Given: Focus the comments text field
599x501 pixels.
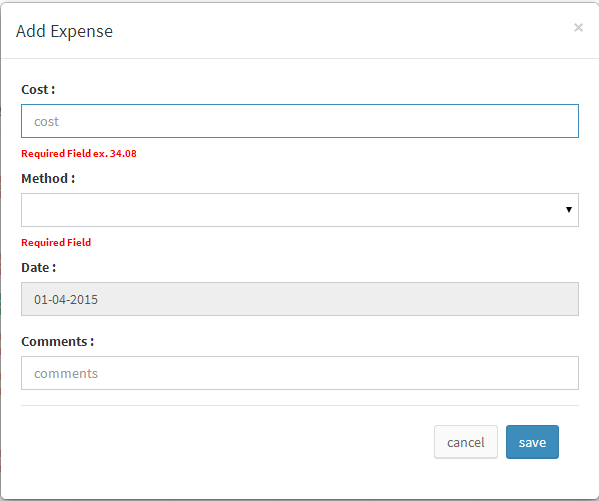Looking at the screenshot, I should (300, 373).
